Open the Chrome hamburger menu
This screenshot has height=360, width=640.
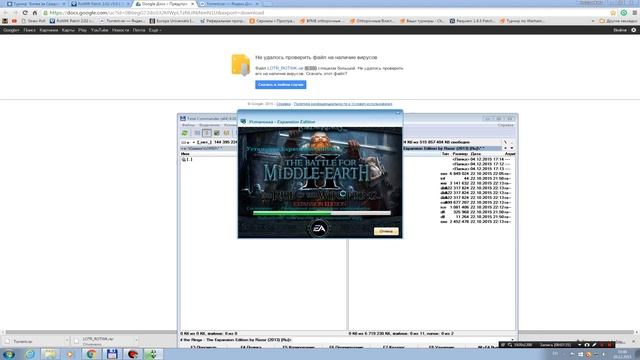click(x=634, y=13)
